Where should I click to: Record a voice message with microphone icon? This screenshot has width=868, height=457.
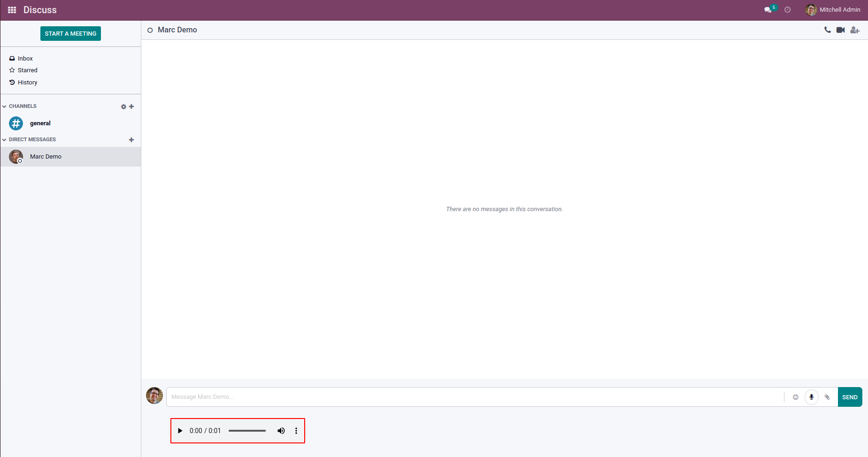click(811, 397)
